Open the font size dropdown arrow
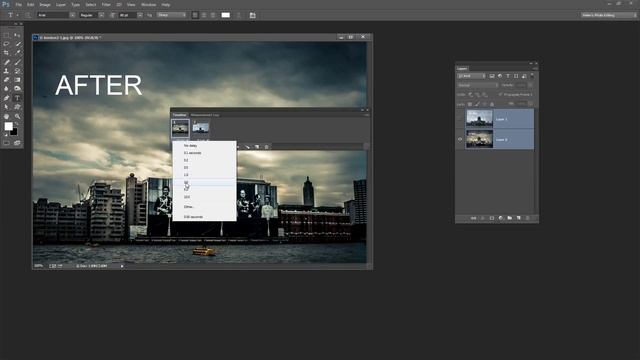640x360 pixels. coord(140,15)
